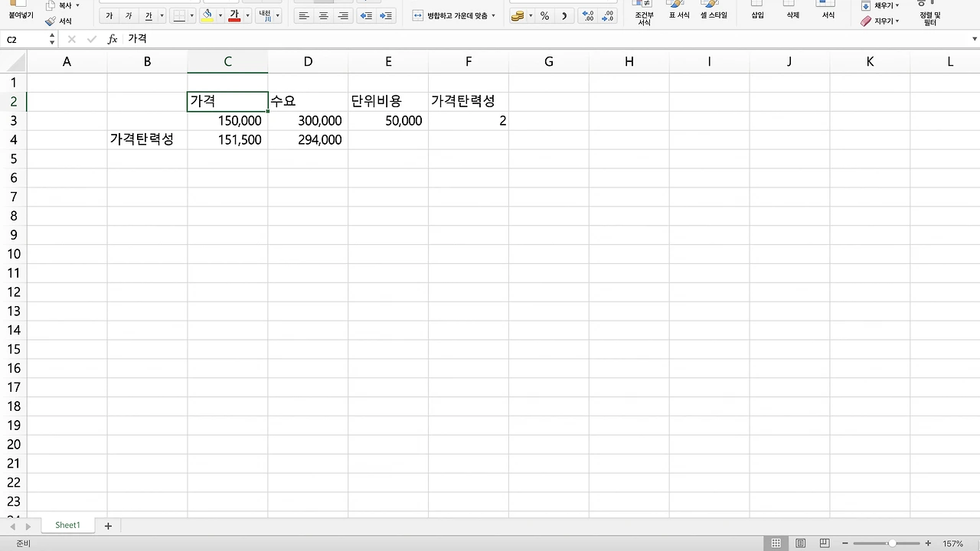Add a new worksheet with the plus button

pyautogui.click(x=108, y=525)
